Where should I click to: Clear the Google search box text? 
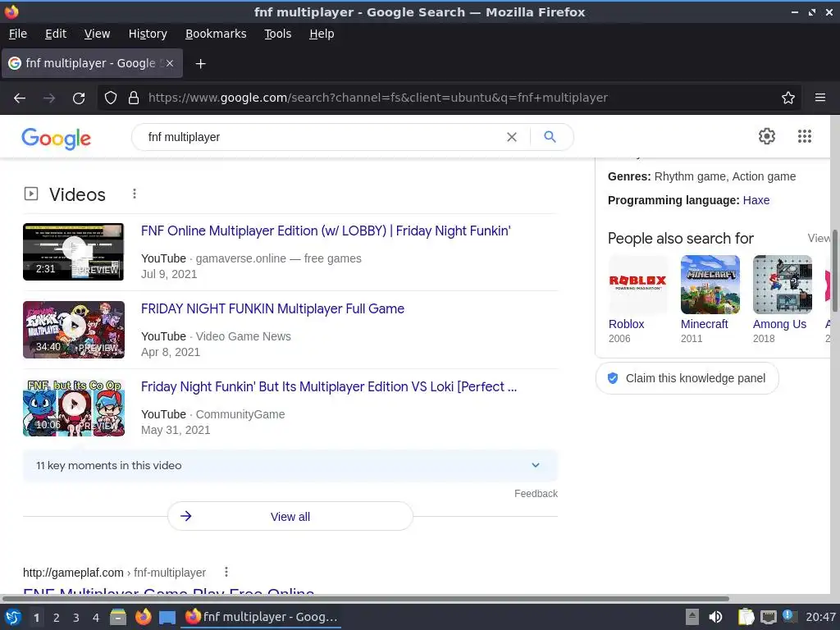tap(512, 137)
